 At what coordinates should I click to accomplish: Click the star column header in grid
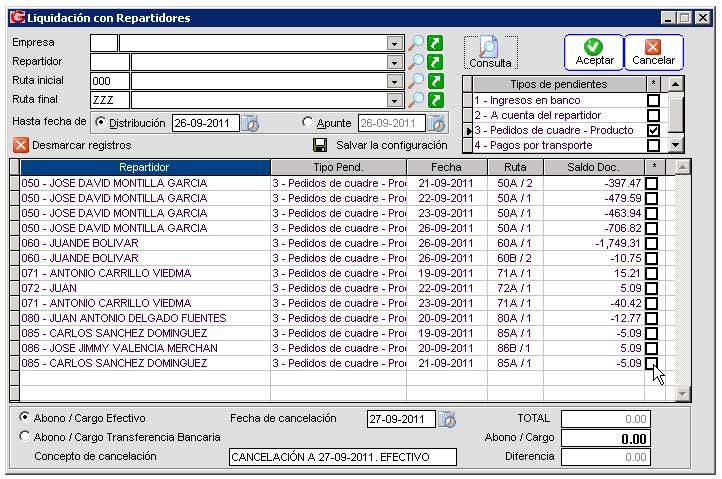click(x=654, y=167)
